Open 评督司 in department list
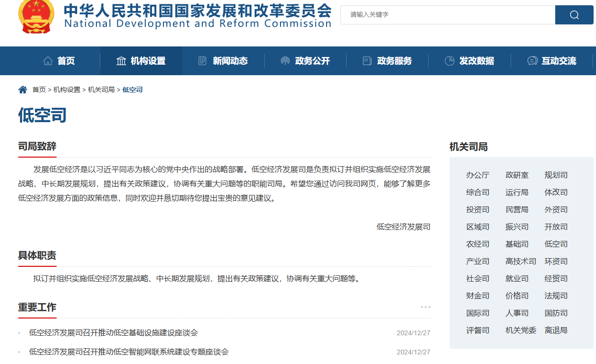The image size is (596, 364). pyautogui.click(x=478, y=330)
